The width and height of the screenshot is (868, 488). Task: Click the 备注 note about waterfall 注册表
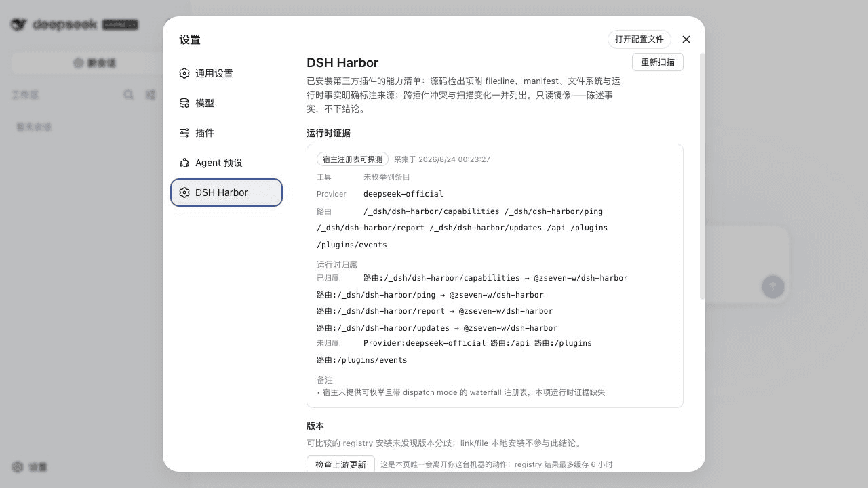(x=461, y=392)
